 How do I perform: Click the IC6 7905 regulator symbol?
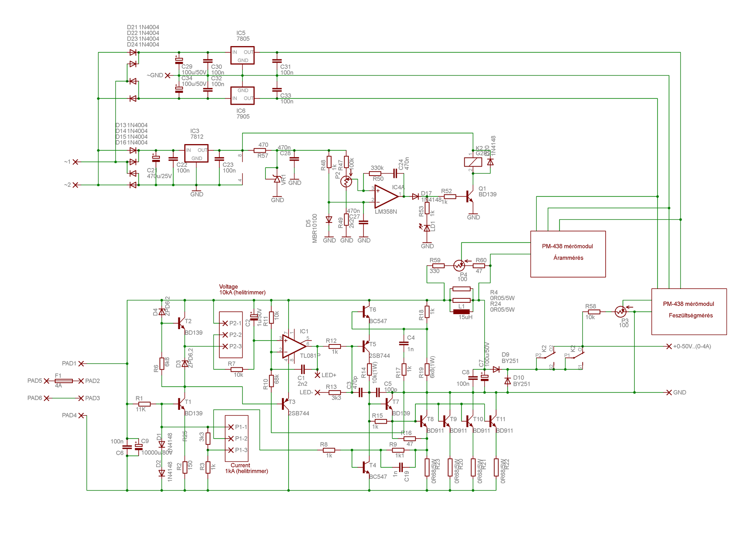point(242,95)
